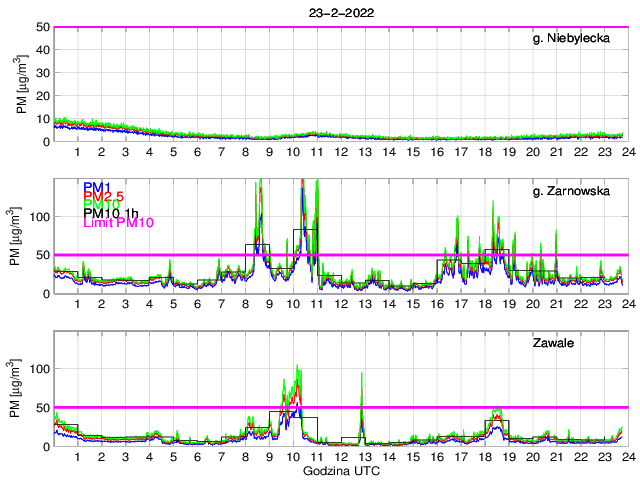Image resolution: width=640 pixels, height=480 pixels.
Task: Click hour 12 on the Zawale x-axis
Action: pos(341,457)
